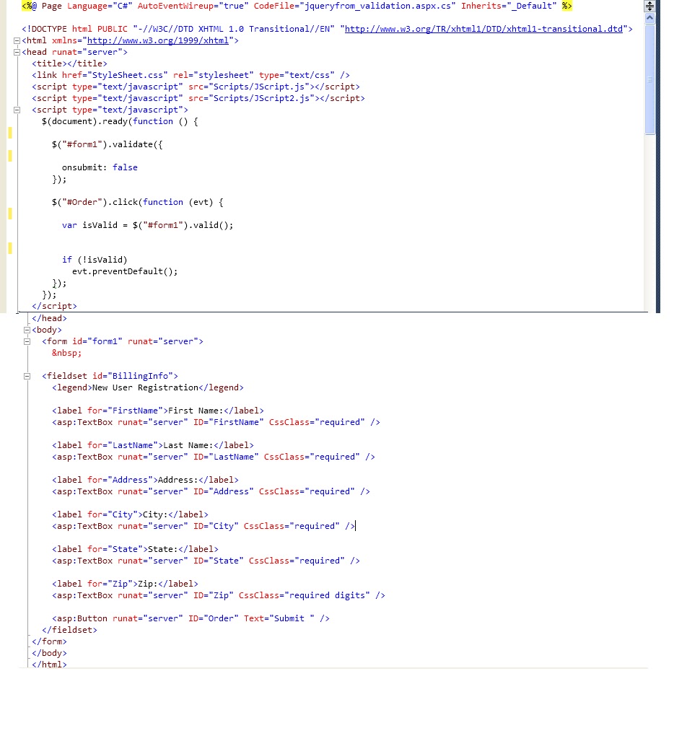700x754 pixels.
Task: Click the closing html tag
Action: 50,665
